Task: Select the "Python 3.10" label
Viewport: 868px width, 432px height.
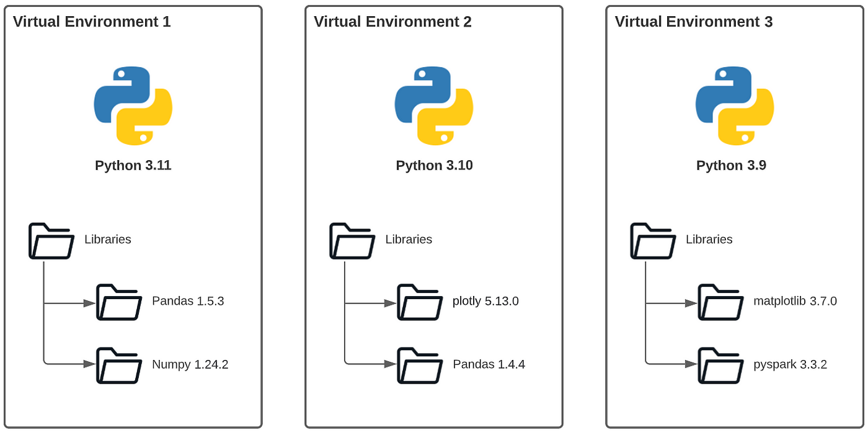Action: click(434, 166)
